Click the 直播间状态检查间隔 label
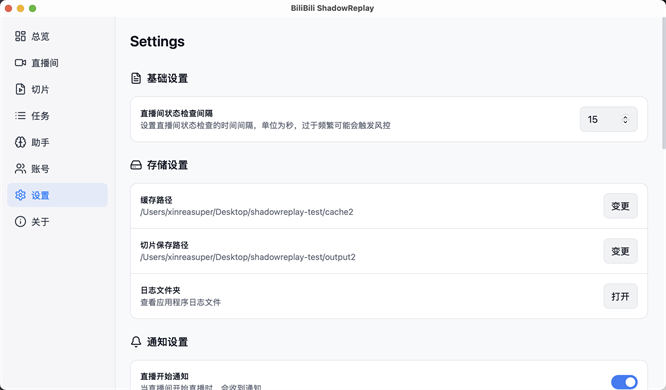 tap(176, 113)
